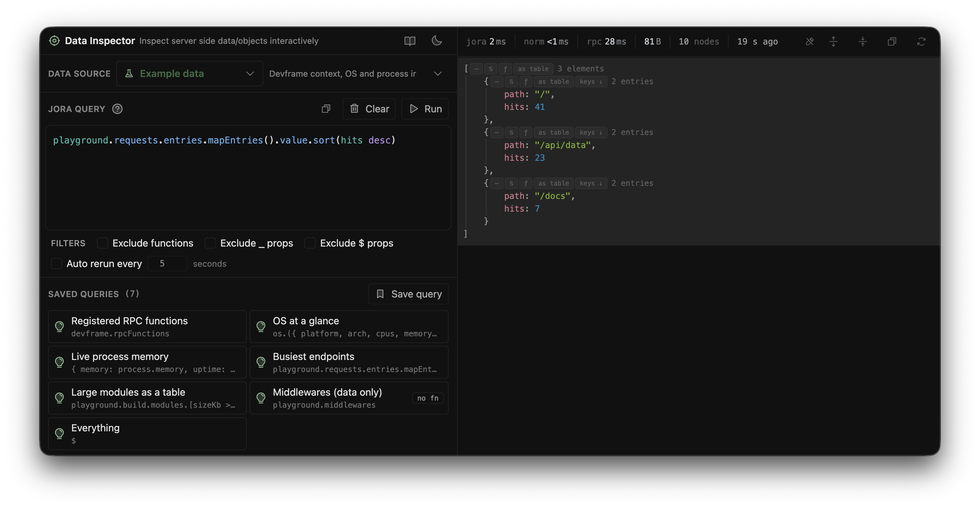View the "/docs" object as table
This screenshot has width=980, height=508.
[x=554, y=184]
